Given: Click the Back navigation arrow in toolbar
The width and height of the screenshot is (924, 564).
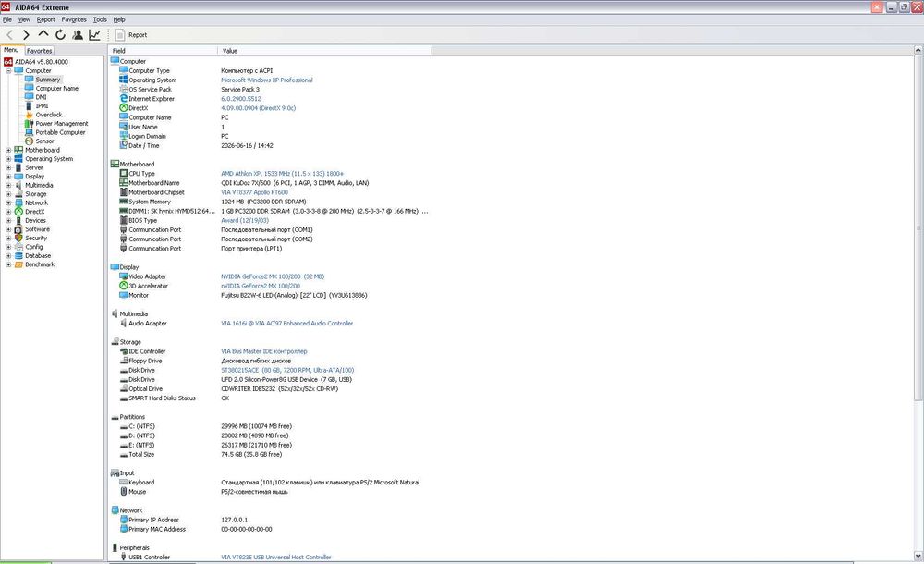Looking at the screenshot, I should tap(9, 35).
